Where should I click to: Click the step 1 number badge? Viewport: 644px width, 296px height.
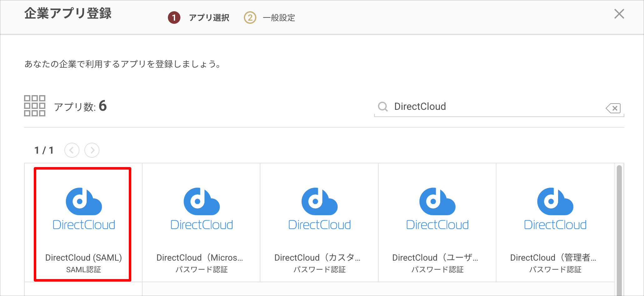point(174,18)
